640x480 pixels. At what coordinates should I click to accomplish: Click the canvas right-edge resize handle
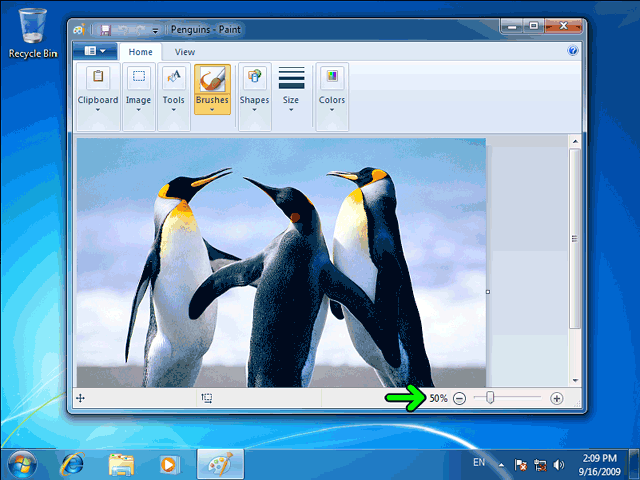(x=488, y=292)
